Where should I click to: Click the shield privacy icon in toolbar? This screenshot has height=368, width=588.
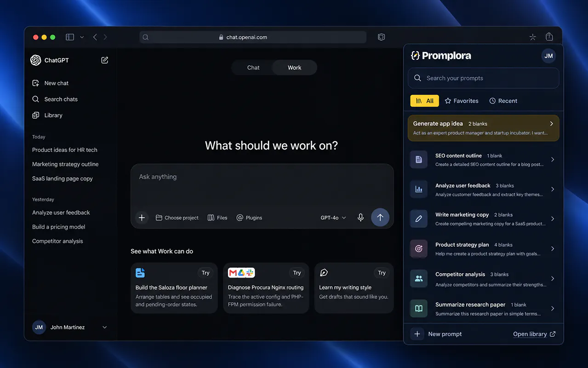click(x=381, y=37)
